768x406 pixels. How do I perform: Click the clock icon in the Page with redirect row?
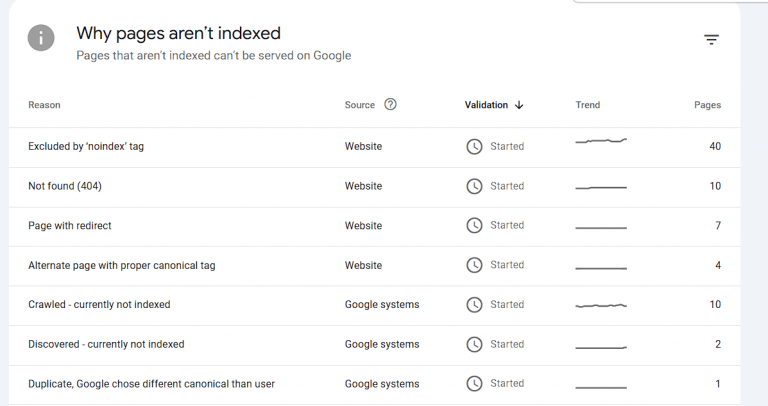click(x=475, y=226)
